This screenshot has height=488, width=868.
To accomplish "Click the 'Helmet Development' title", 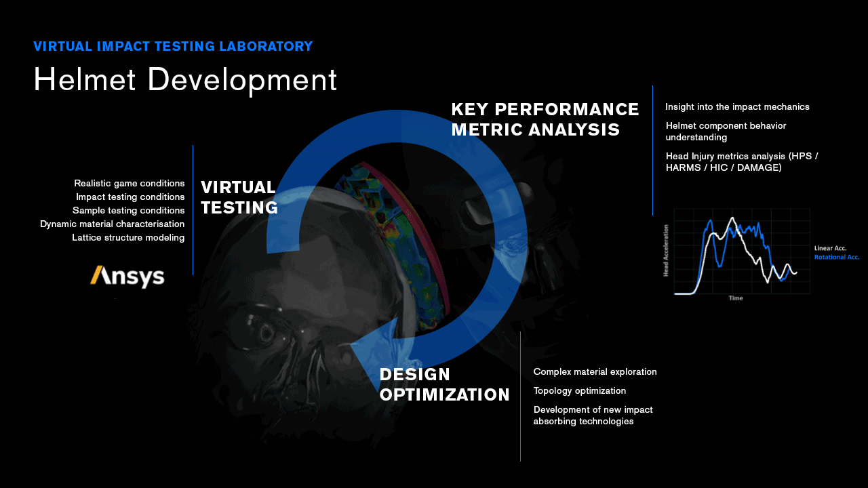I will pyautogui.click(x=185, y=80).
